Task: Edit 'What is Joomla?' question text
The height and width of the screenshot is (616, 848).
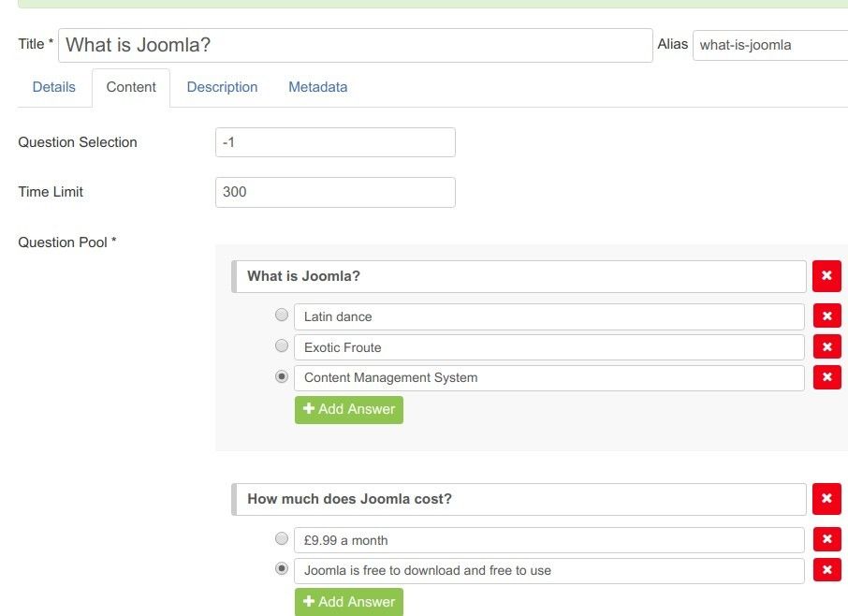Action: (x=519, y=276)
